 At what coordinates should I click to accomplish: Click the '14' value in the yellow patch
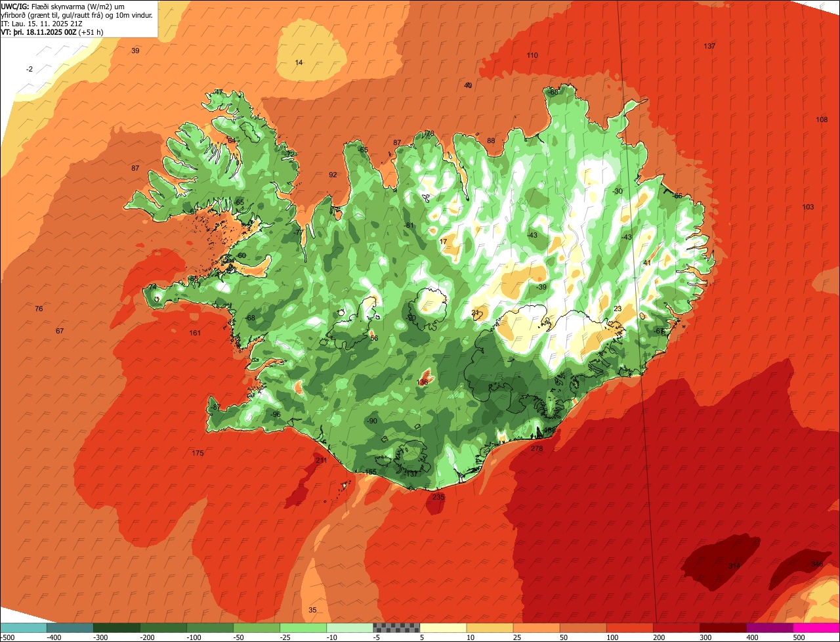[299, 62]
